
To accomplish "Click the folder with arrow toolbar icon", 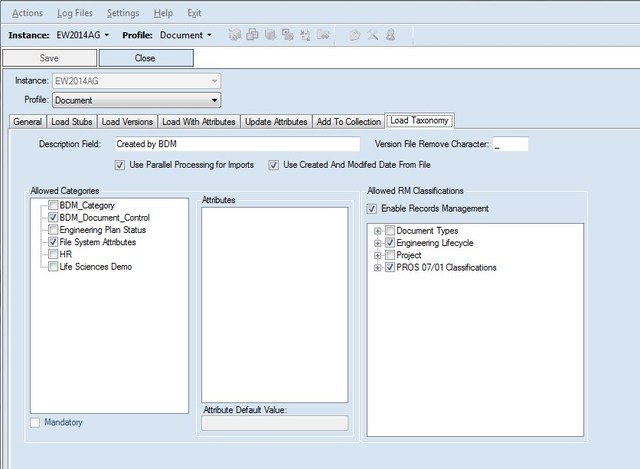I will coord(324,35).
